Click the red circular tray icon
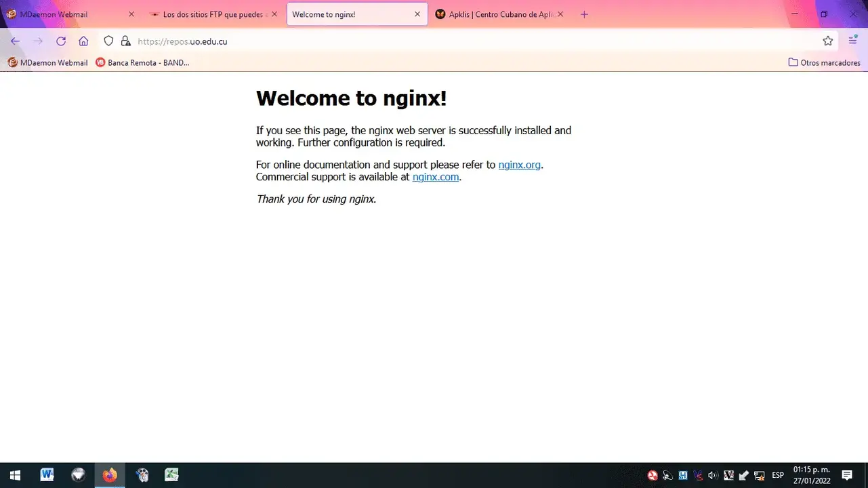868x488 pixels. point(653,476)
